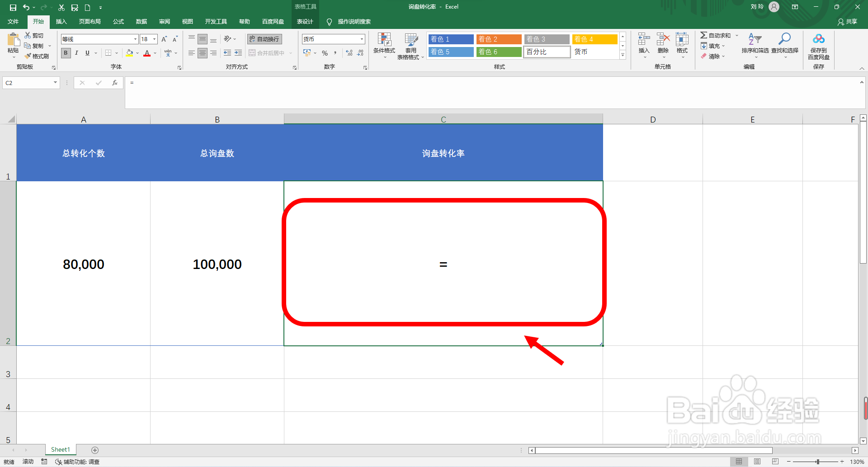The width and height of the screenshot is (868, 467).
Task: Toggle center horizontal alignment
Action: point(203,53)
